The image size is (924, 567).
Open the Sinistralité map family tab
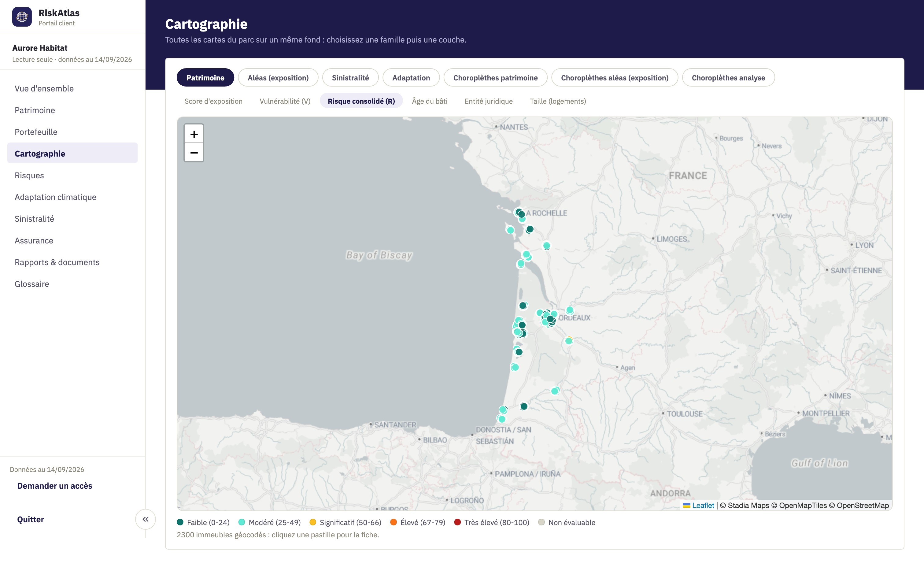tap(350, 78)
